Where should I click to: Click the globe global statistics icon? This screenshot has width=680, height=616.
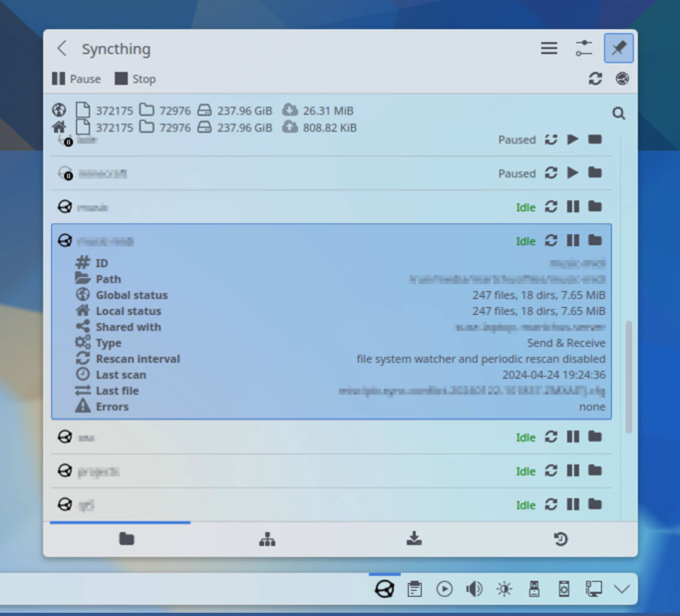click(x=59, y=110)
